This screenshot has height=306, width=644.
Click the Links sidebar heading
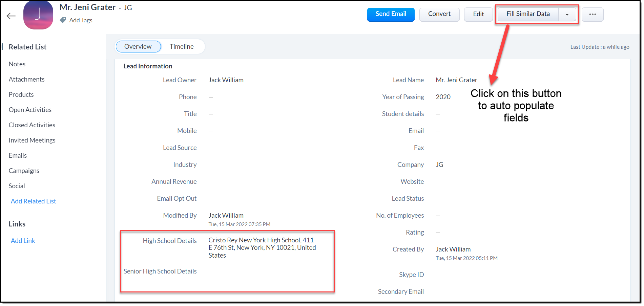point(17,224)
